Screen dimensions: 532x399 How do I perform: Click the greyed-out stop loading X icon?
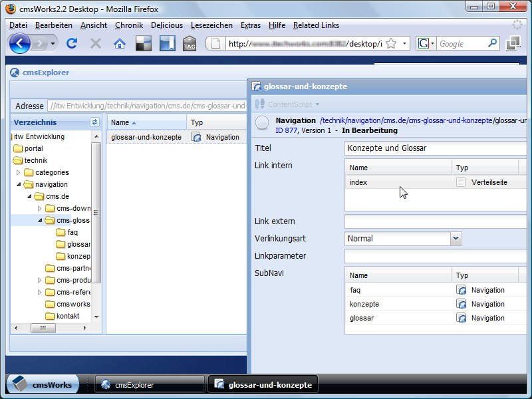click(x=96, y=43)
